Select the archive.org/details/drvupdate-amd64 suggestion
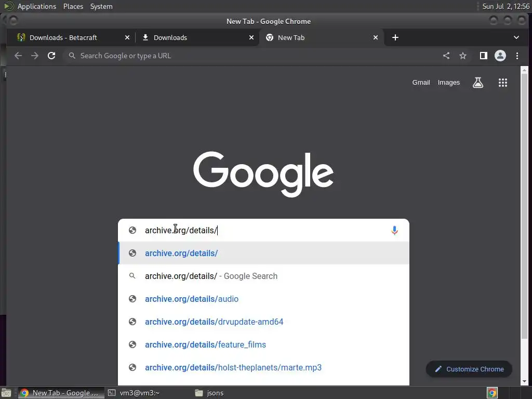The width and height of the screenshot is (532, 399). click(x=263, y=322)
